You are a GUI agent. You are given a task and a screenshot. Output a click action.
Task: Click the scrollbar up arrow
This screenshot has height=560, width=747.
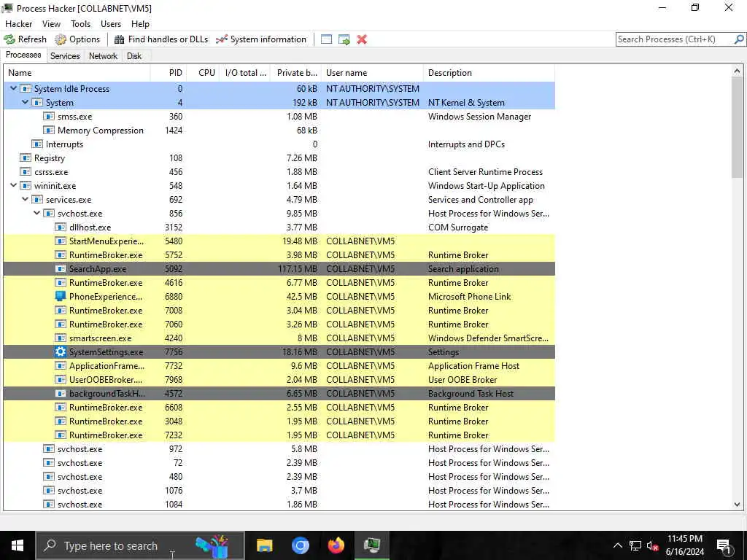tap(737, 71)
